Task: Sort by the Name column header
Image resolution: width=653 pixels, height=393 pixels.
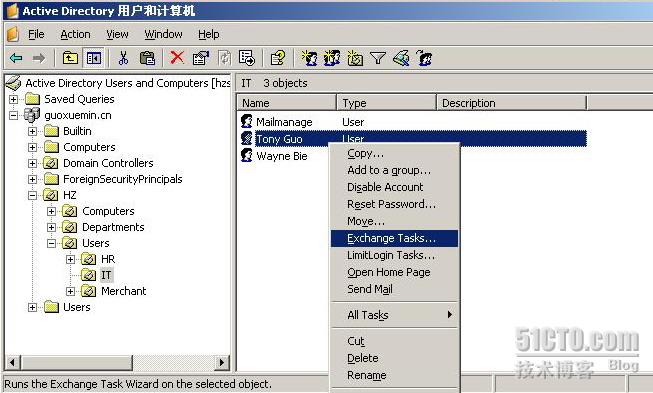Action: (x=287, y=103)
